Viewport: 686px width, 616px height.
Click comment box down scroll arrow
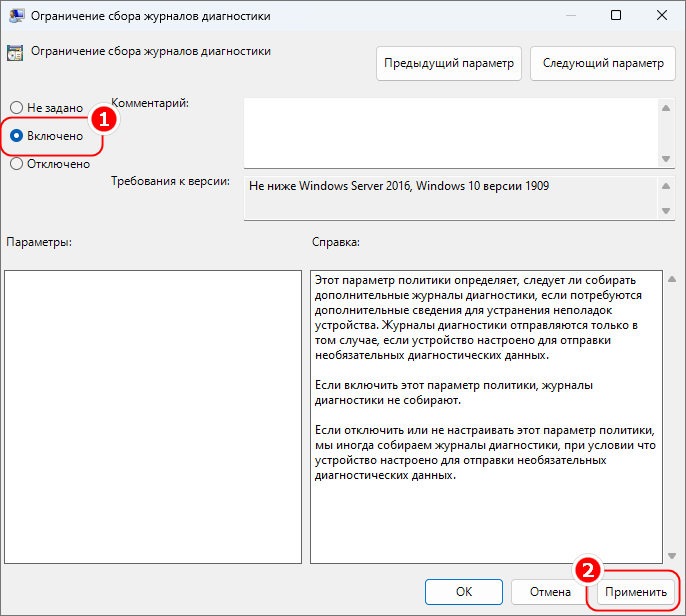(x=666, y=159)
